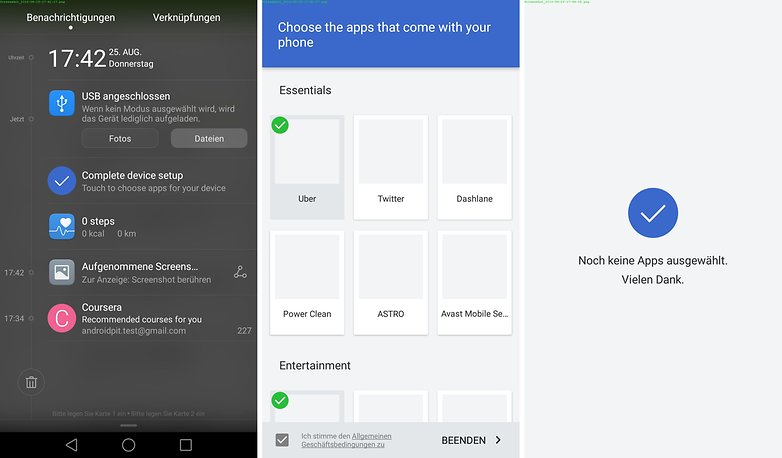Tap the Entertainment section heading
The image size is (782, 458).
pos(315,366)
